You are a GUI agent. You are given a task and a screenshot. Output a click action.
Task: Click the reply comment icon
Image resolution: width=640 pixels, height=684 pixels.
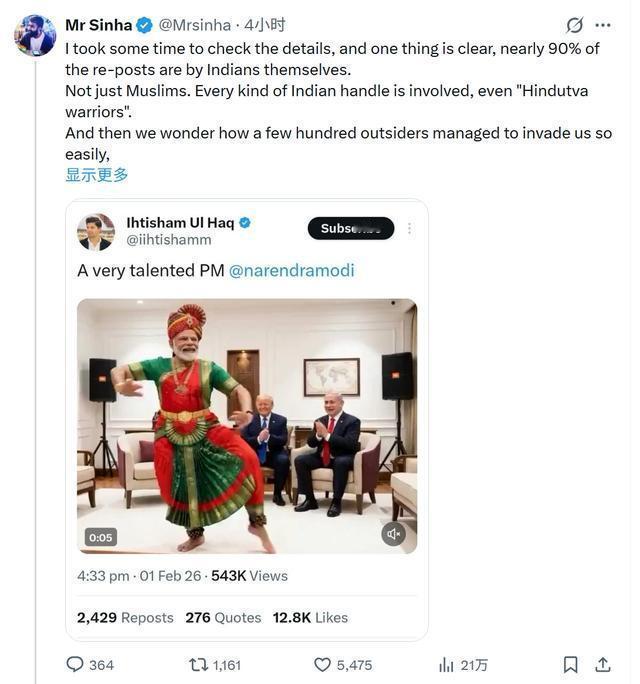(x=75, y=664)
